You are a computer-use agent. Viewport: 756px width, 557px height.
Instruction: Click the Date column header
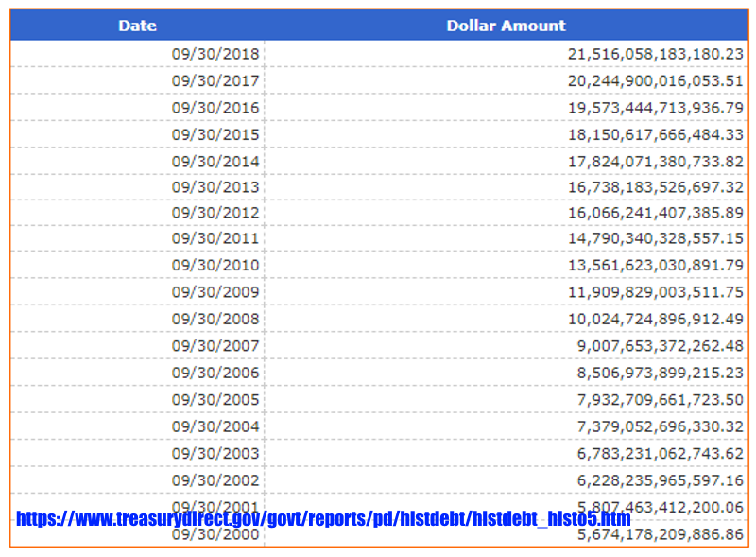point(137,26)
